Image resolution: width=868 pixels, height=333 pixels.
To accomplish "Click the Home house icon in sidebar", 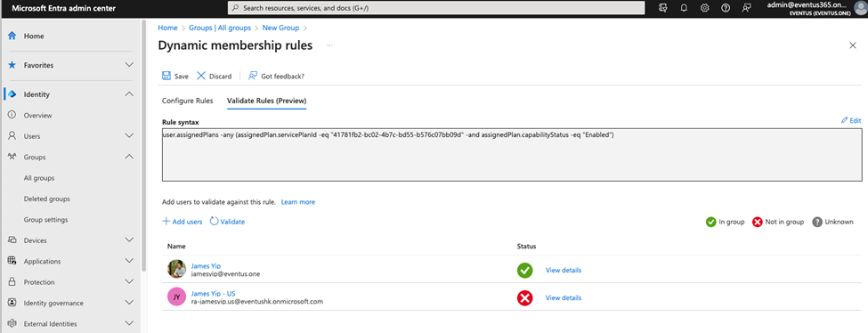I will click(12, 36).
